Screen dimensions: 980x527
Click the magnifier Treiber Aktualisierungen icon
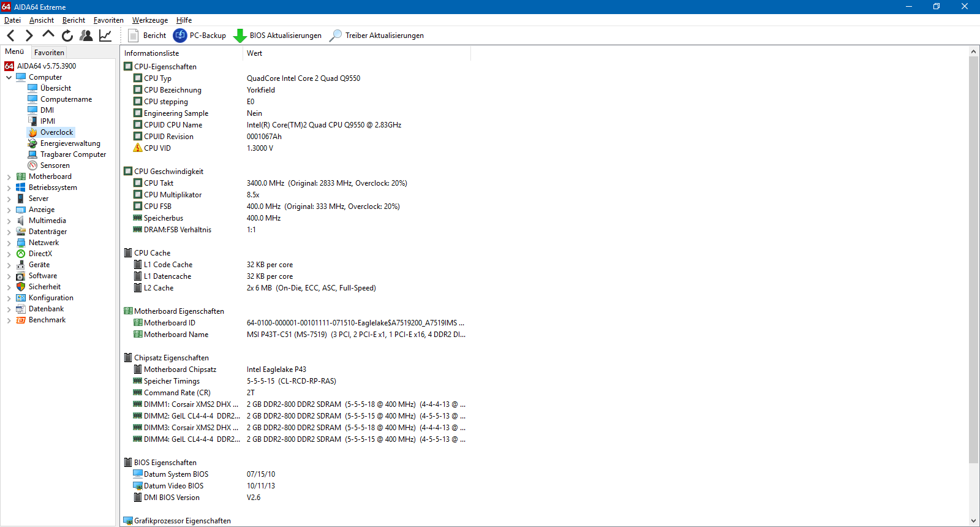click(336, 36)
